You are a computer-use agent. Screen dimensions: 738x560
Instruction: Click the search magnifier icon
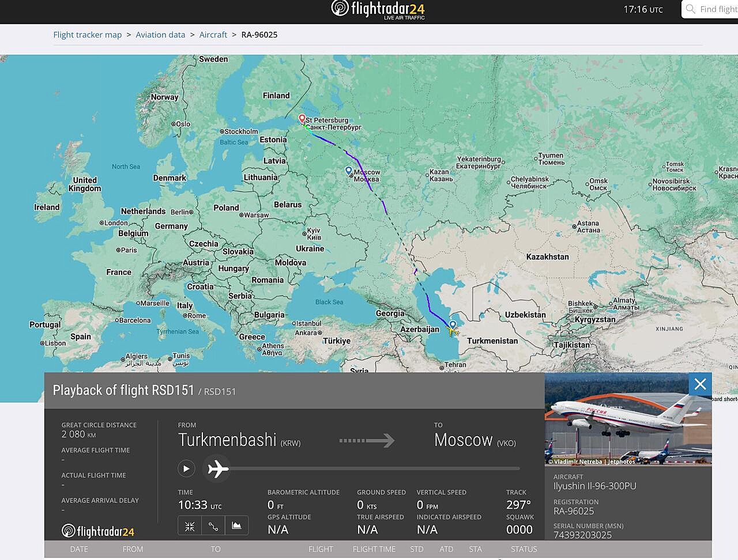(691, 9)
